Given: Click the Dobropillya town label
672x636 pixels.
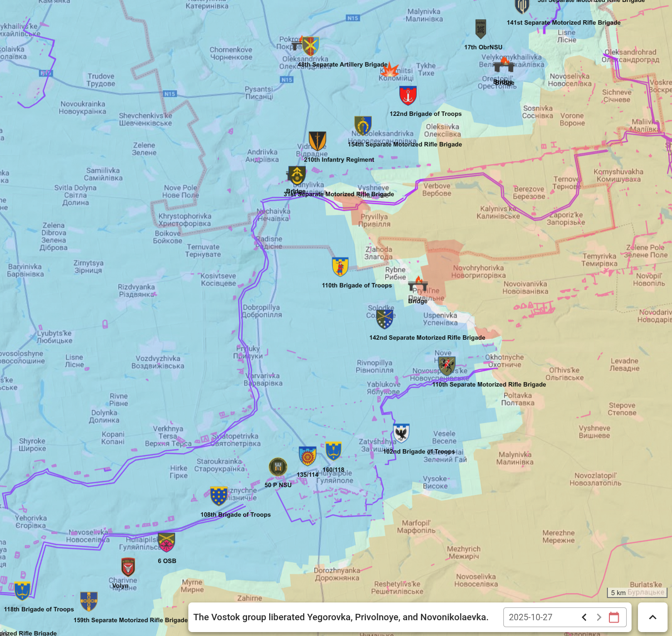Looking at the screenshot, I should click(x=262, y=311).
